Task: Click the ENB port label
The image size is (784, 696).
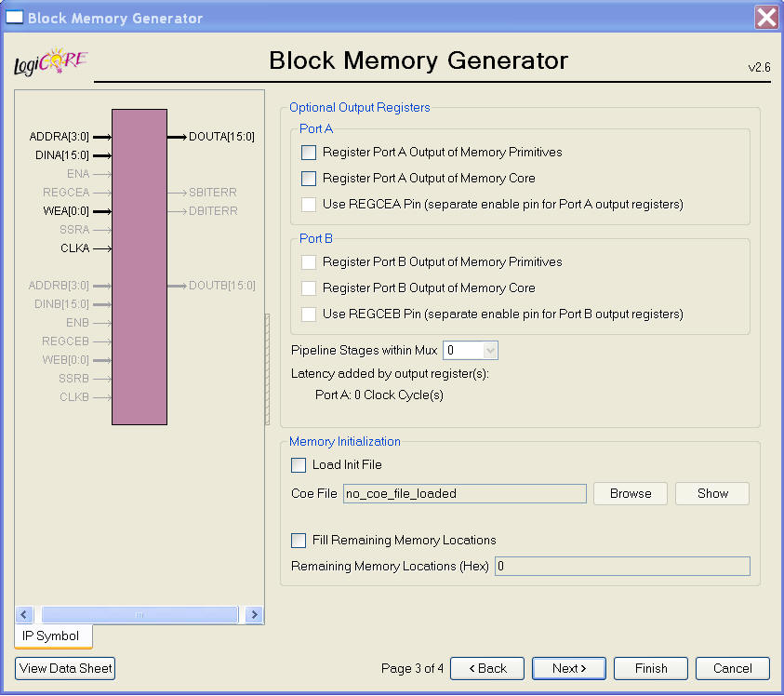Action: tap(77, 323)
